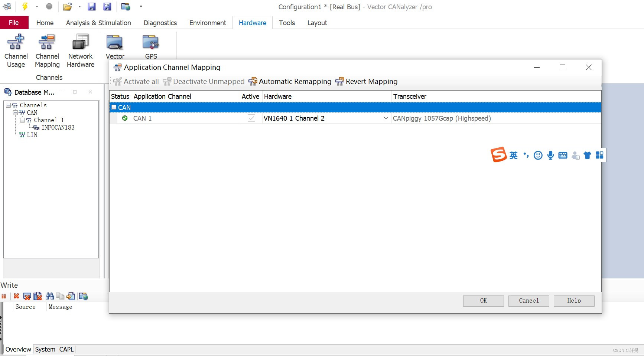This screenshot has height=356, width=644.
Task: Open the dropdown arrow next to open folder
Action: pos(79,7)
